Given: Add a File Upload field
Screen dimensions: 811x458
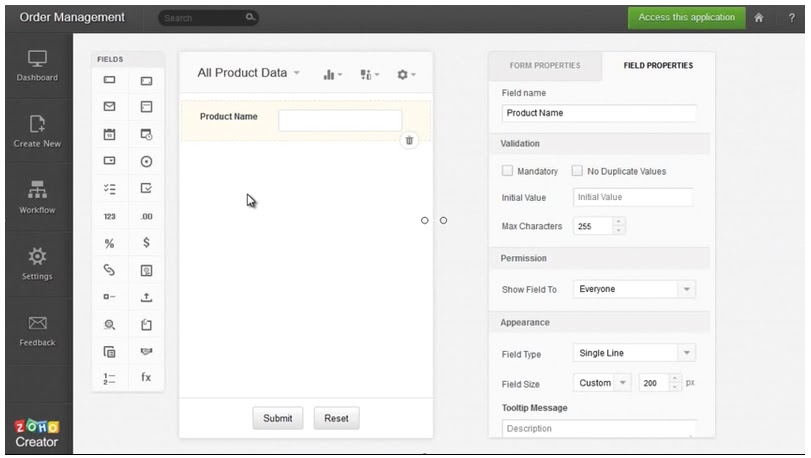Looking at the screenshot, I should click(146, 297).
